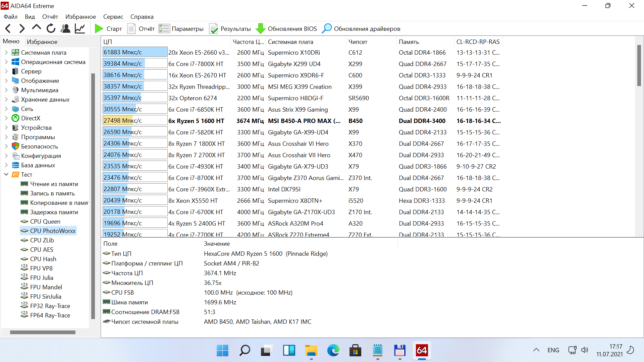
Task: Click the results list vertical scrollbar
Action: [639, 66]
